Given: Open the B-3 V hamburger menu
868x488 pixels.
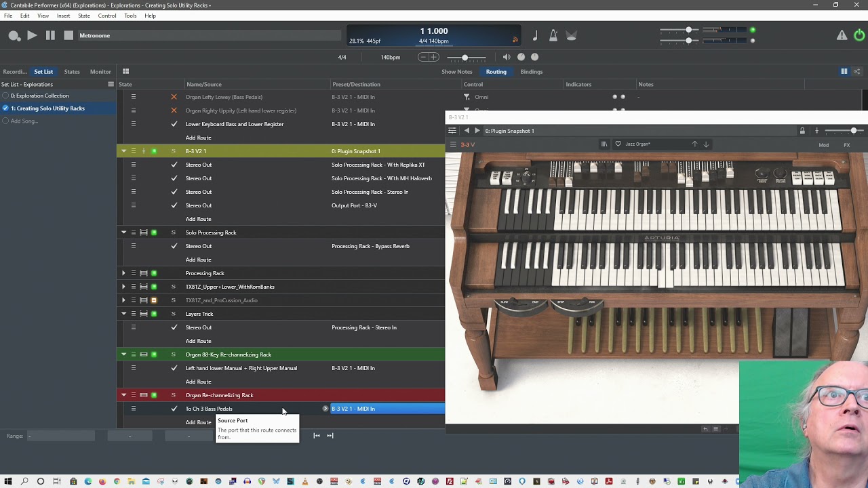Looking at the screenshot, I should [x=453, y=144].
